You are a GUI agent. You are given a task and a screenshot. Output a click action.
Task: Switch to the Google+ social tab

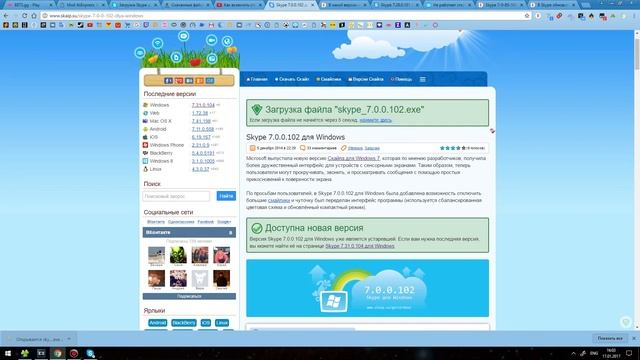coord(224,222)
